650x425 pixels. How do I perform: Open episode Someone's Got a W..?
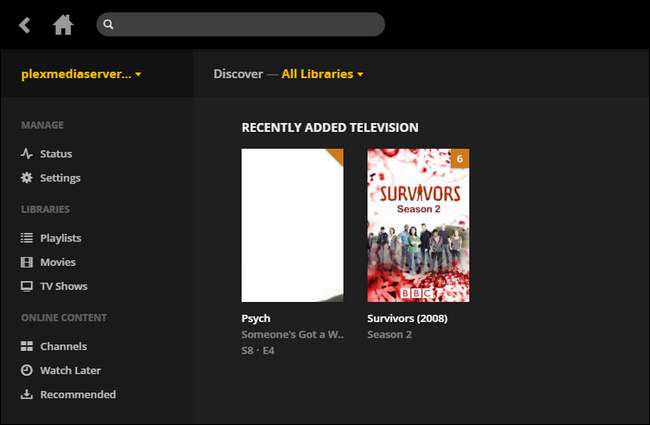click(293, 335)
